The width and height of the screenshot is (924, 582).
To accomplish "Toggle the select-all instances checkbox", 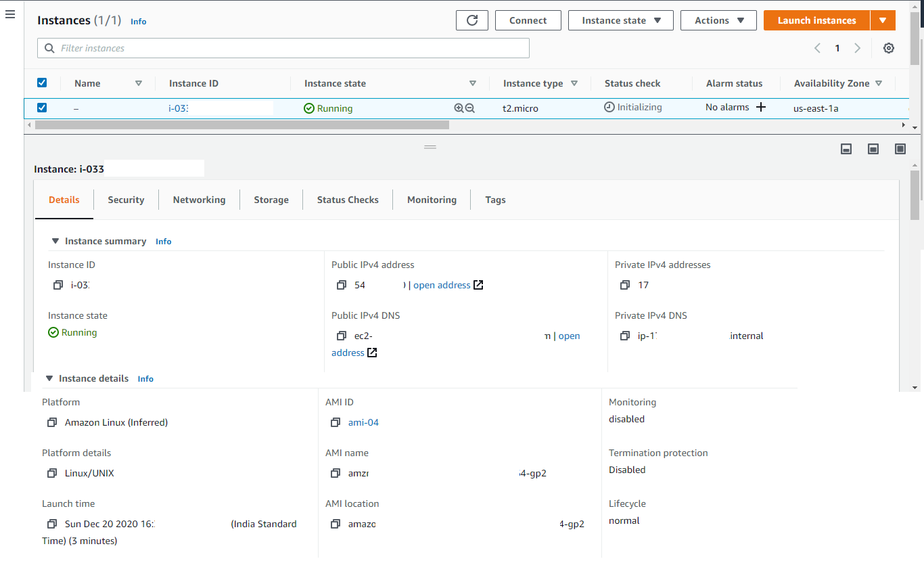I will (x=42, y=83).
